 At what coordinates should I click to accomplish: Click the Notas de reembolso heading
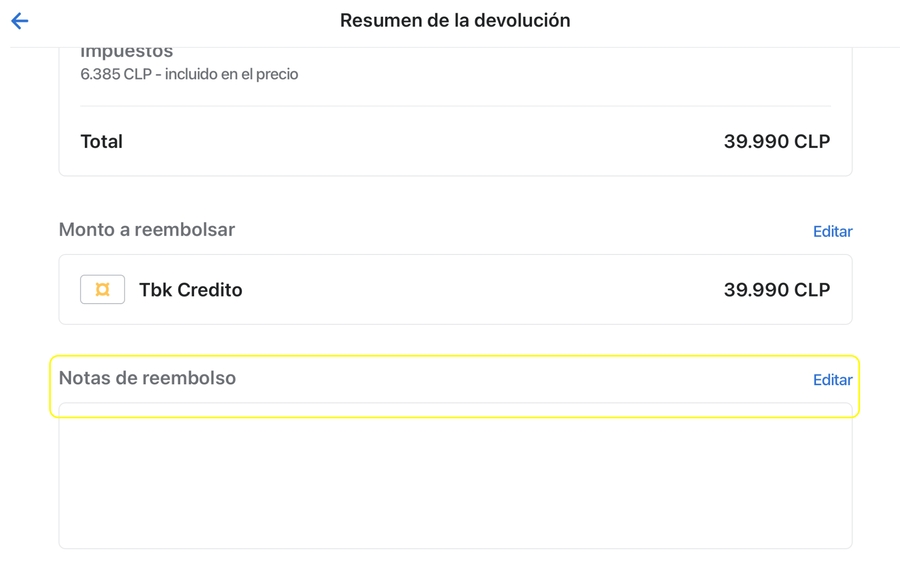pyautogui.click(x=147, y=378)
